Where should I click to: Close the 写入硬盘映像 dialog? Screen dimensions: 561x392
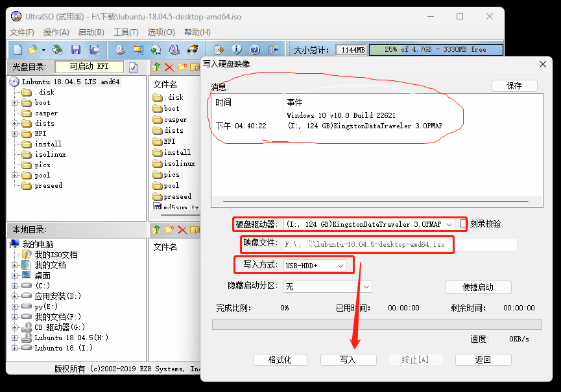click(543, 64)
